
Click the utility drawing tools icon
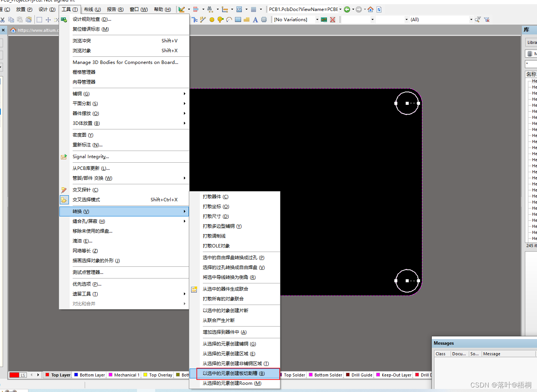[182, 9]
